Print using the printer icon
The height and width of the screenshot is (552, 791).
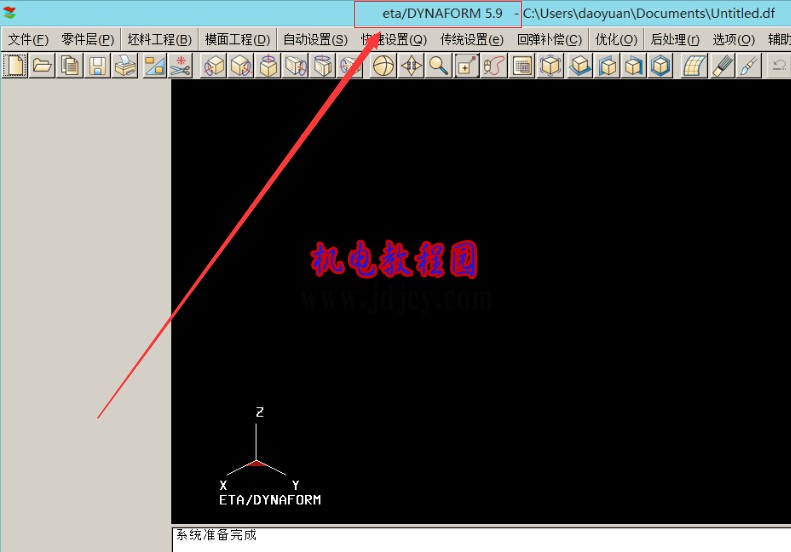[x=125, y=66]
